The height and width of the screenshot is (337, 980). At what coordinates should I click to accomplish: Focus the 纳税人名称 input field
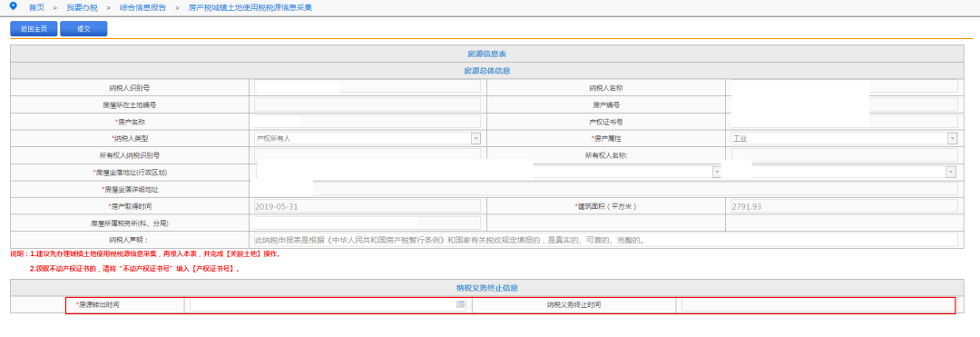pos(845,87)
